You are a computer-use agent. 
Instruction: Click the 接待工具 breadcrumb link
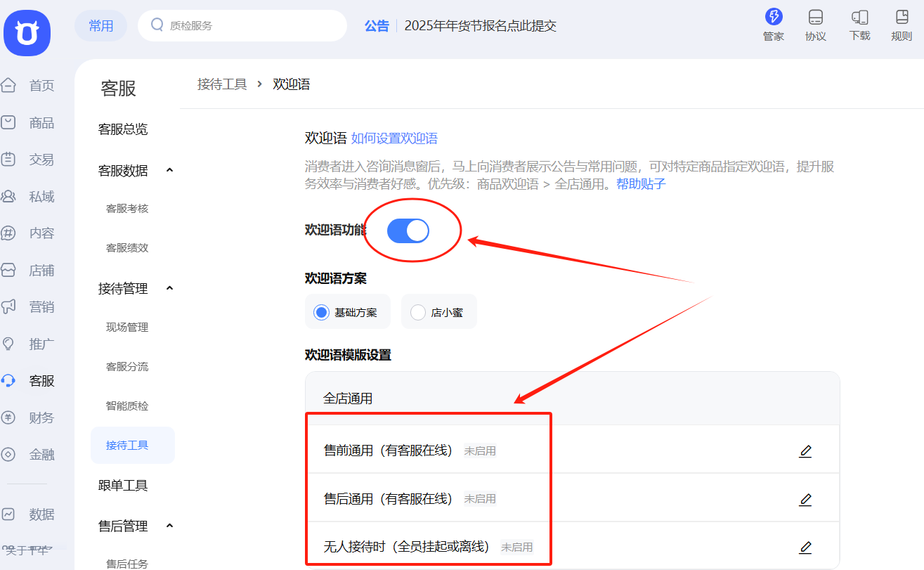point(222,84)
